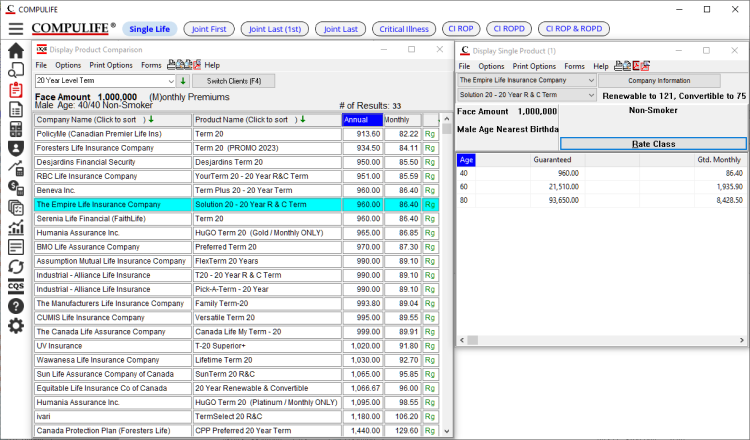Click right arrow of Single Product horizontal scrollbar
Screen dimensions: 750x440
click(742, 340)
